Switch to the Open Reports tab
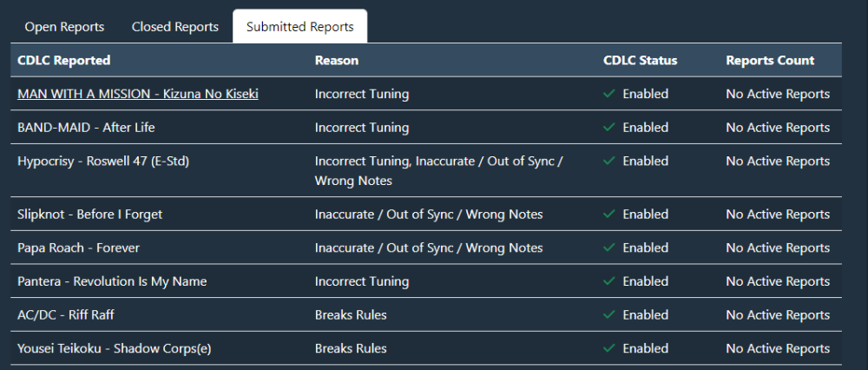Image resolution: width=868 pixels, height=370 pixels. 64,27
